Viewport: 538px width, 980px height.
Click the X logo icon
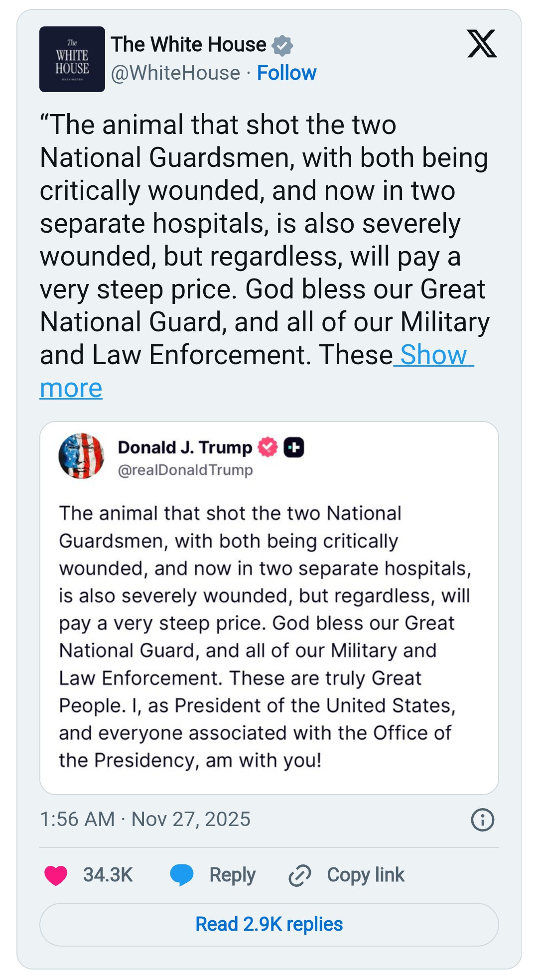point(482,44)
